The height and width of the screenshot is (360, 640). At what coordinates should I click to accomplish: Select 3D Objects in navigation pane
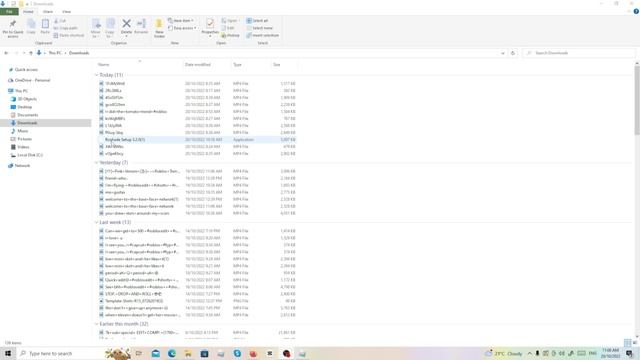coord(27,99)
